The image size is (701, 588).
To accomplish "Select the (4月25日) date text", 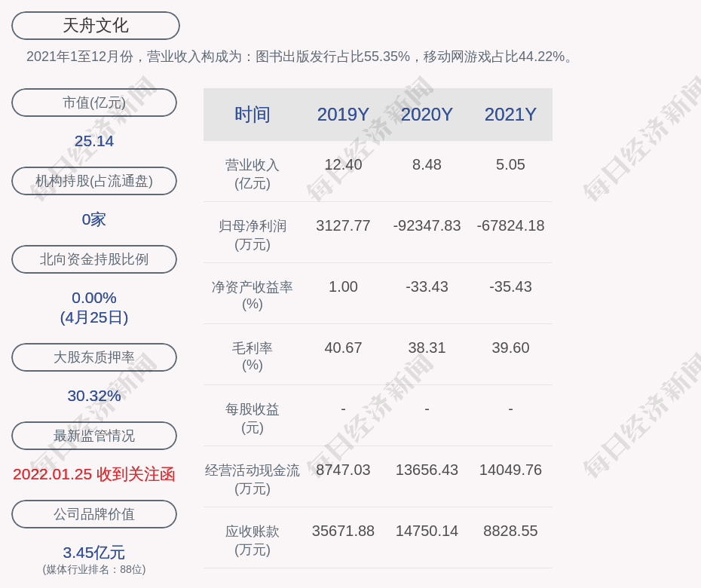I will [x=94, y=317].
